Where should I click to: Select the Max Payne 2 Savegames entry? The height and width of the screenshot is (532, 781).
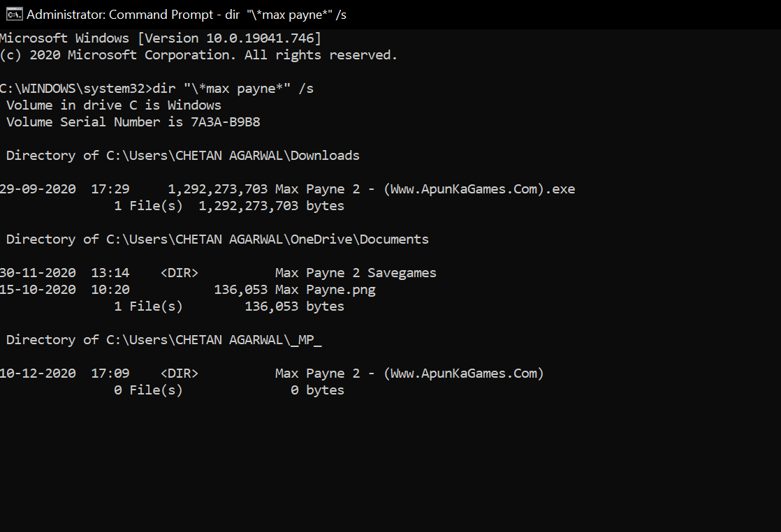coord(356,272)
